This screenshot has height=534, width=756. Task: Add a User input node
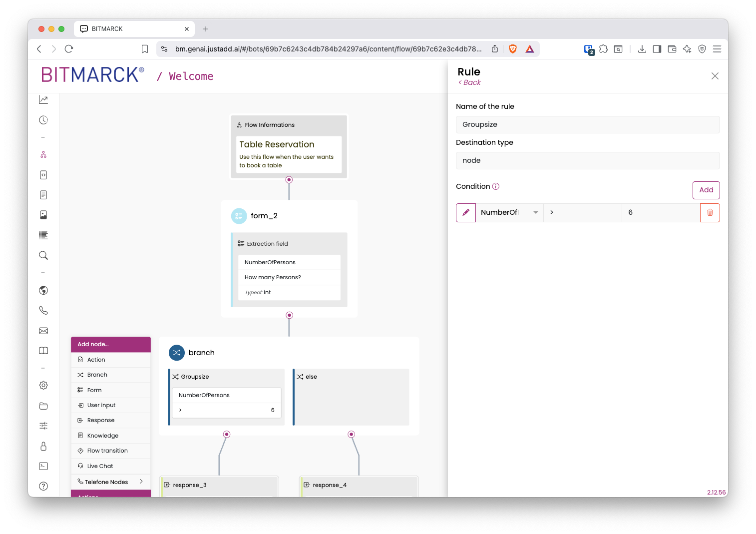coord(111,405)
